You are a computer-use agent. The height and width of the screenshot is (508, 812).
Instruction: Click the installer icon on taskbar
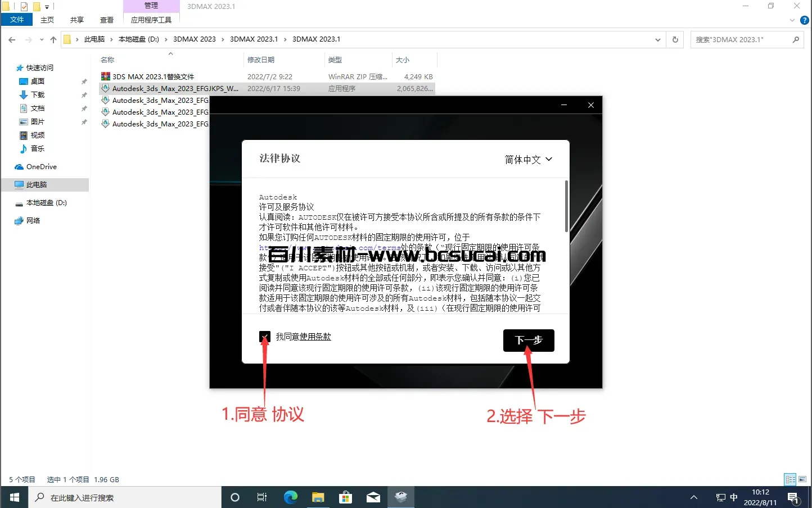[400, 497]
